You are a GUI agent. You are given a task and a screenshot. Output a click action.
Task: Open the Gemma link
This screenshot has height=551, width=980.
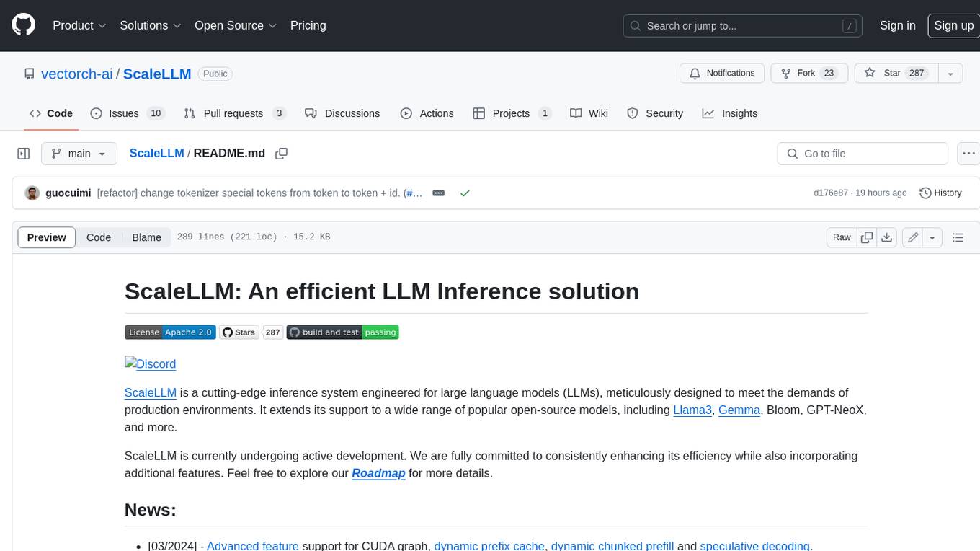coord(739,410)
